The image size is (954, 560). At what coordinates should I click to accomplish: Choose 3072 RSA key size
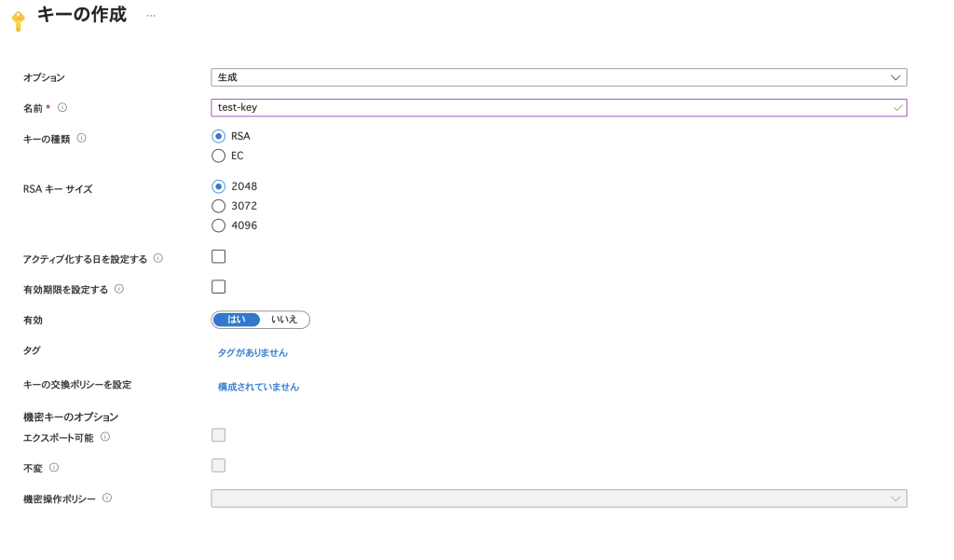click(219, 206)
